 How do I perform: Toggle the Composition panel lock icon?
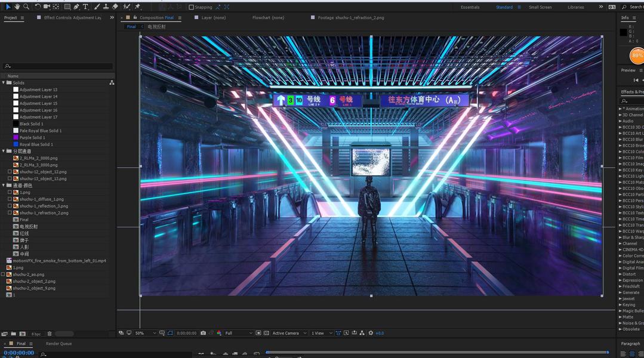135,17
